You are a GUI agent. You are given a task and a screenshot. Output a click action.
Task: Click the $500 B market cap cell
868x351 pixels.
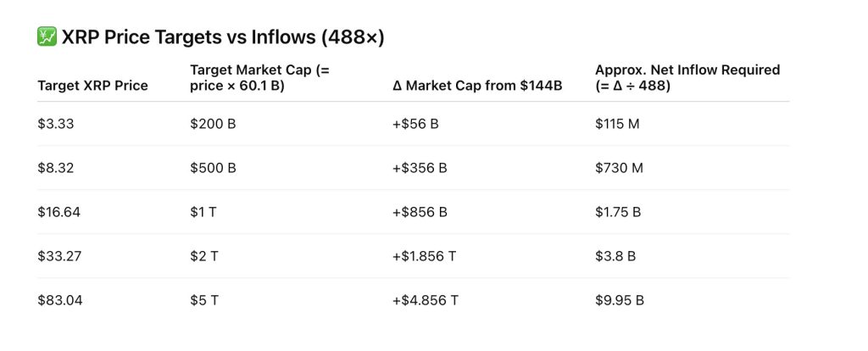[213, 168]
